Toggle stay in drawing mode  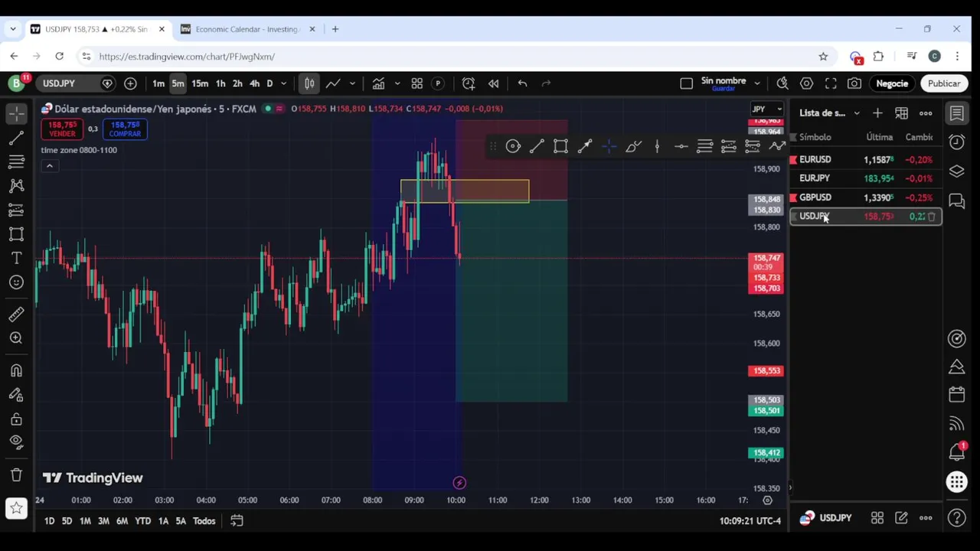(x=16, y=395)
